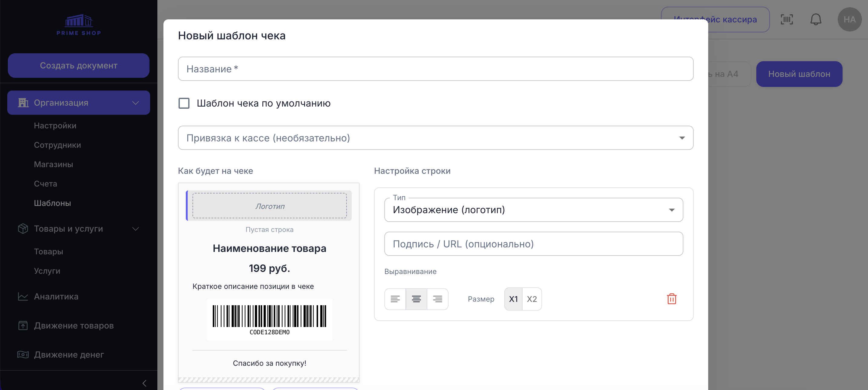Screen dimensions: 868x390
Task: Open the Привязка к кассе dropdown
Action: point(435,138)
